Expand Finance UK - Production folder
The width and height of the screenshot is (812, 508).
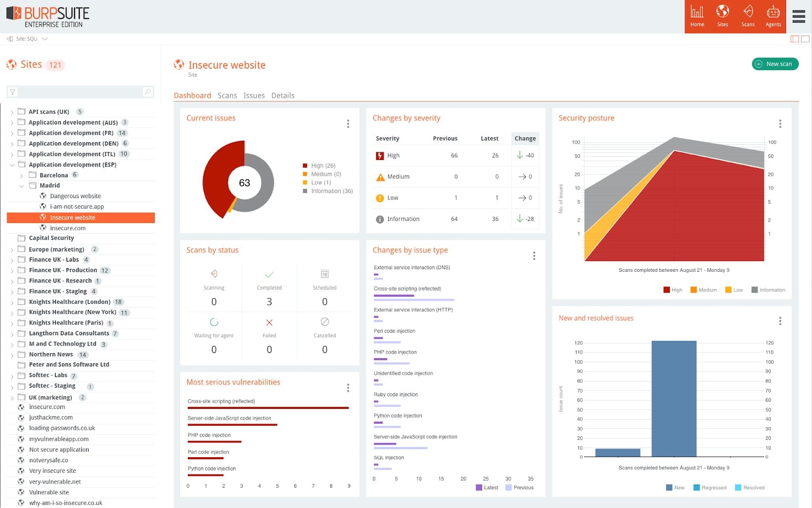[12, 271]
